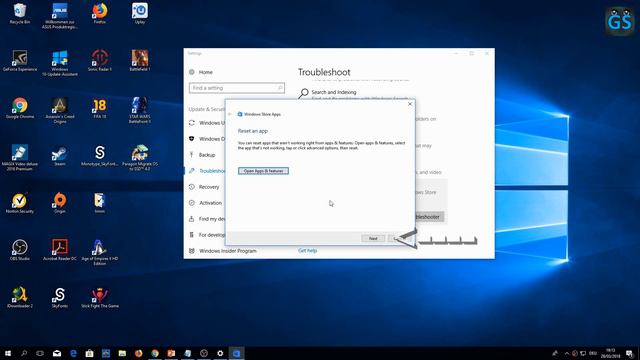The width and height of the screenshot is (640, 360).
Task: Open Task View from the taskbar
Action: pos(40,353)
